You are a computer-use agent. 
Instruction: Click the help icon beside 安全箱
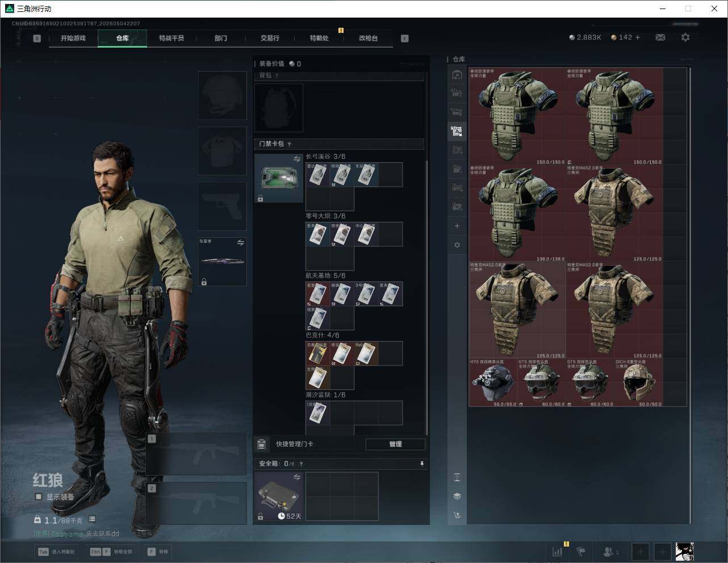(301, 464)
